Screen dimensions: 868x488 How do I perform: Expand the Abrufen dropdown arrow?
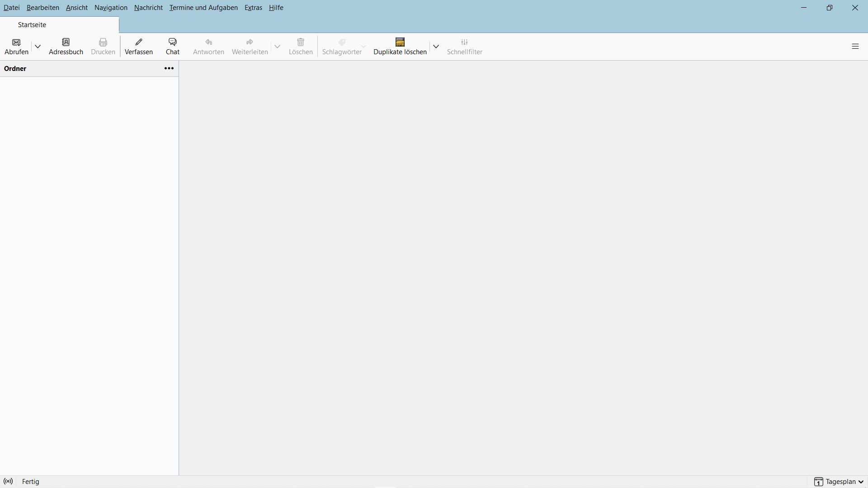tap(38, 47)
